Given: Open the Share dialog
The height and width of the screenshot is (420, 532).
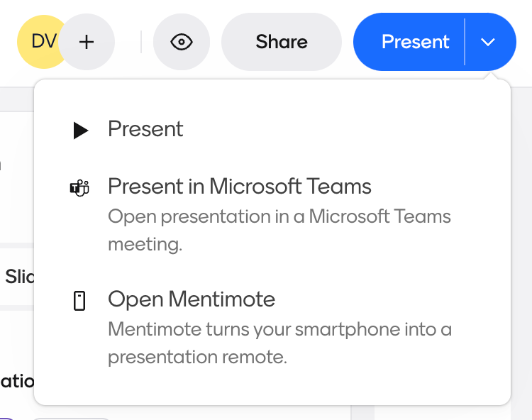Looking at the screenshot, I should [x=282, y=42].
